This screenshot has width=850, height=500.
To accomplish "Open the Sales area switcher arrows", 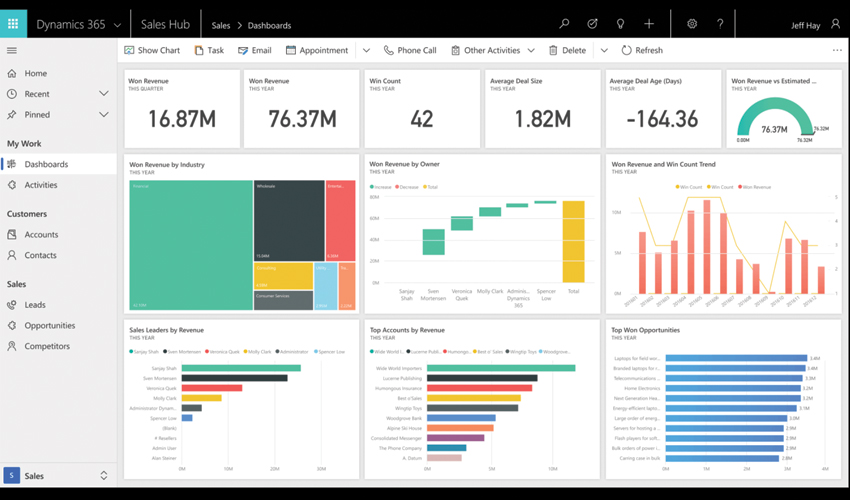I will coord(104,476).
